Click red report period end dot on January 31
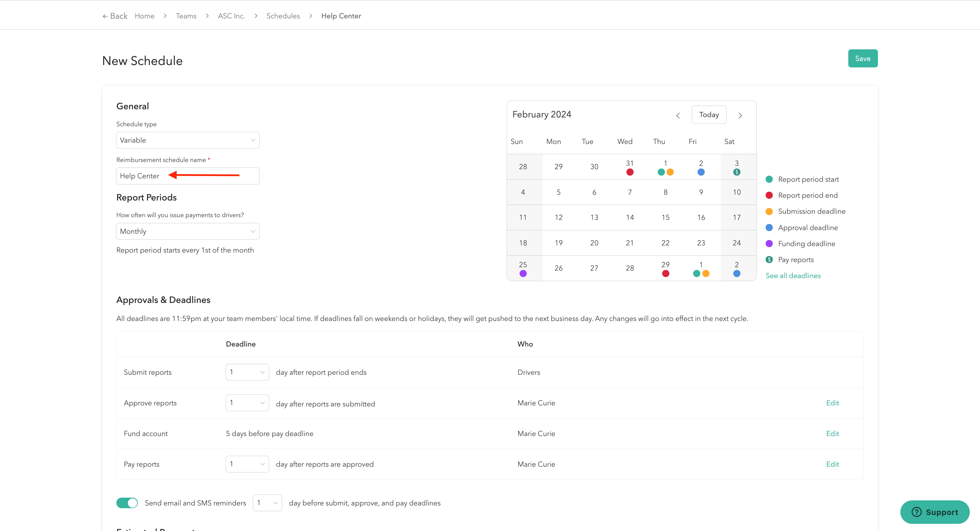 tap(630, 172)
